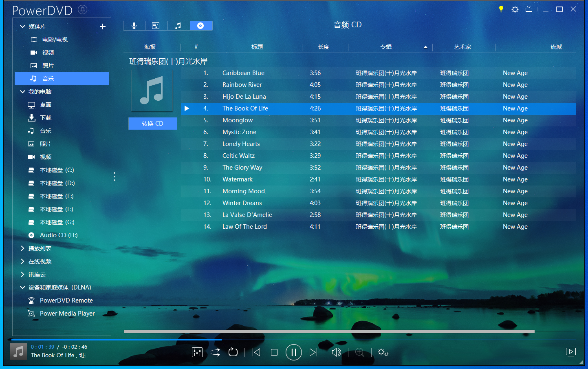Pause the current track
The width and height of the screenshot is (588, 369).
[x=294, y=352]
